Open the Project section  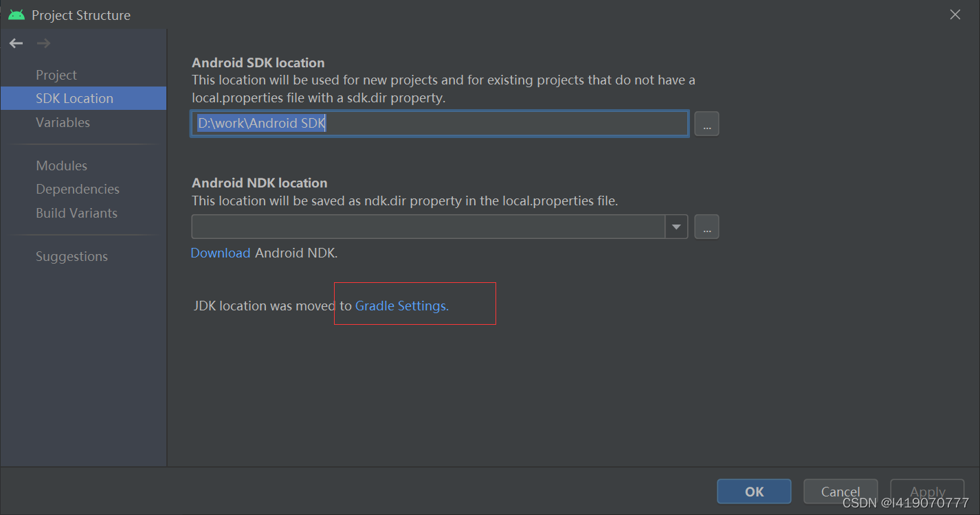pyautogui.click(x=56, y=75)
